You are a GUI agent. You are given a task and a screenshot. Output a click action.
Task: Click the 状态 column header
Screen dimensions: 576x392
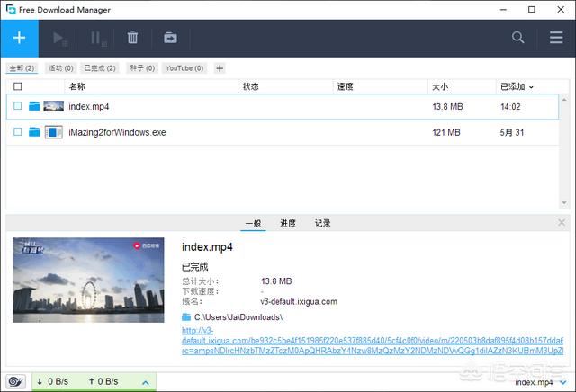250,86
